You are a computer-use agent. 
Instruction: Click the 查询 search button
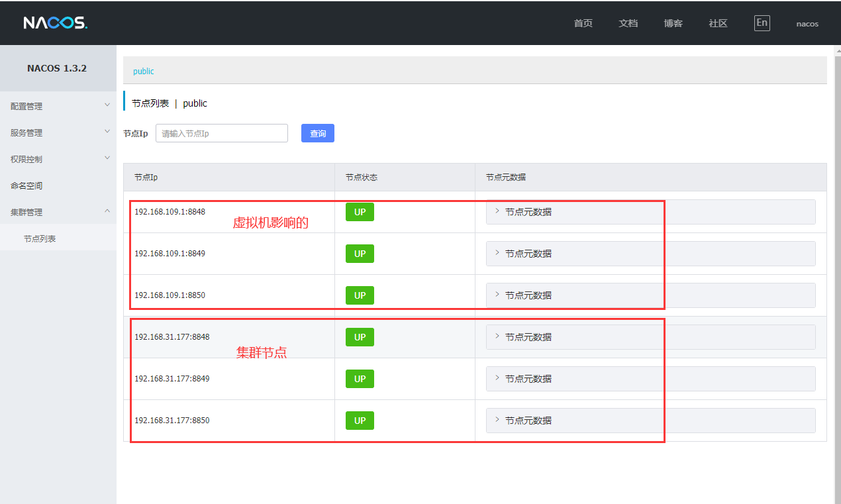(x=318, y=133)
